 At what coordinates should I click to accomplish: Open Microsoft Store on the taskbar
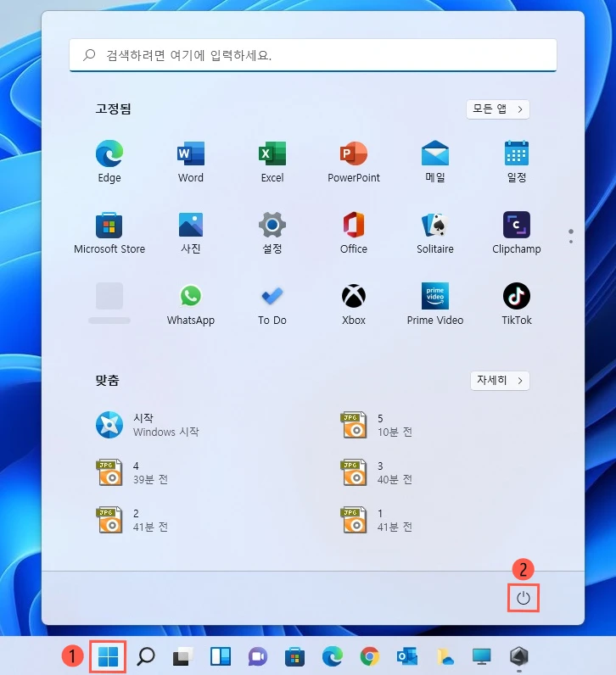(x=294, y=656)
